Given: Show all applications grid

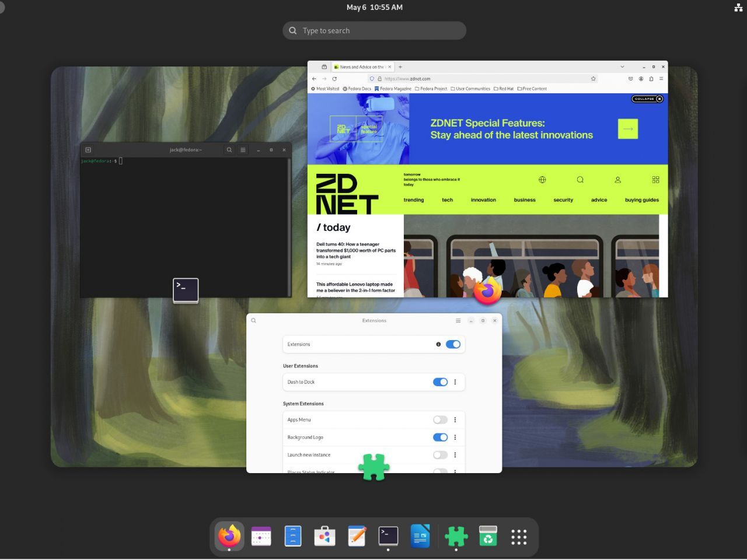Looking at the screenshot, I should (x=519, y=537).
